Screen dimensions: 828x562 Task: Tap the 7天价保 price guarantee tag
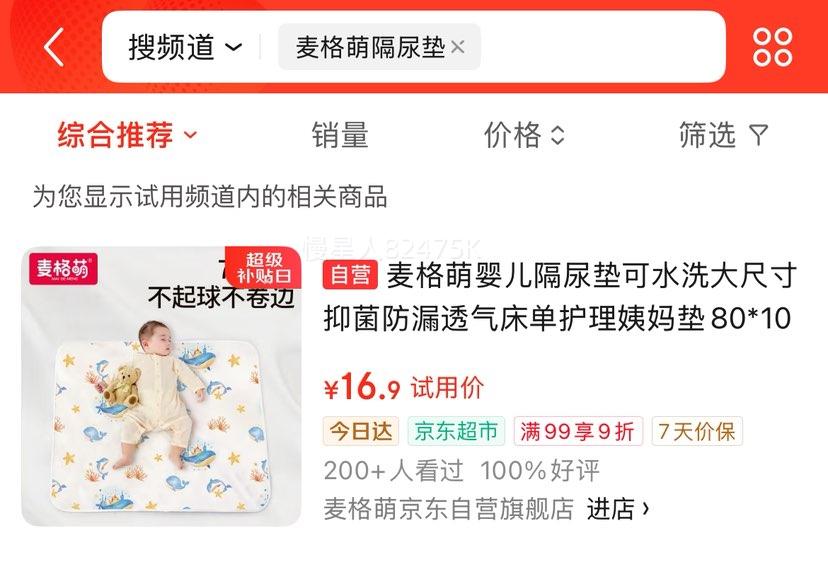697,431
